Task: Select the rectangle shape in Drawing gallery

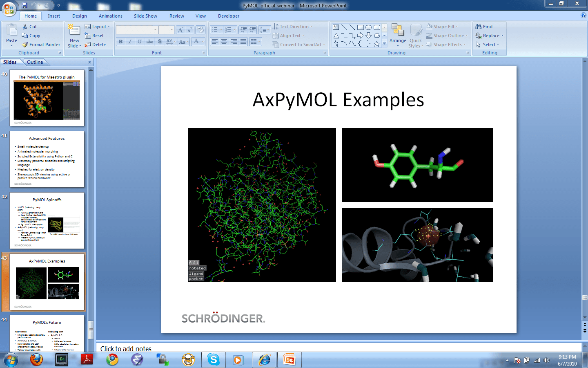Action: point(361,27)
